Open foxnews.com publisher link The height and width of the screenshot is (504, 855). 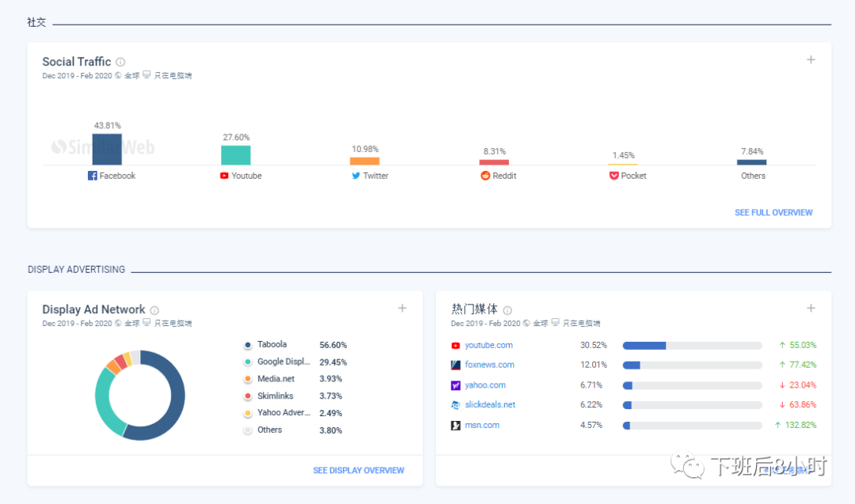tap(489, 365)
